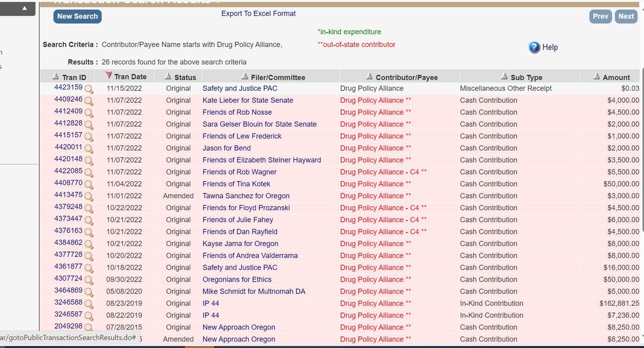Open details magnifier for transaction 4307724
The width and height of the screenshot is (644, 348).
[x=89, y=281]
